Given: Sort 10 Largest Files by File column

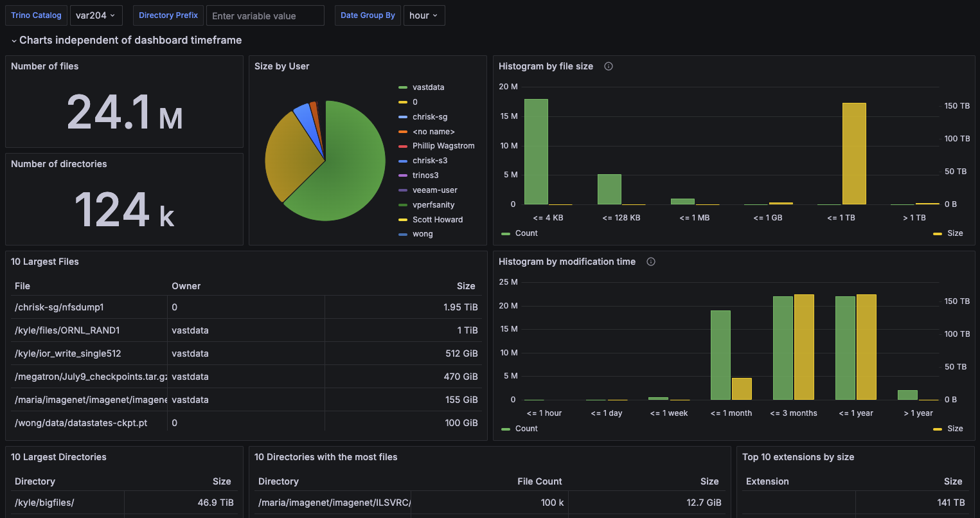Looking at the screenshot, I should (x=22, y=286).
